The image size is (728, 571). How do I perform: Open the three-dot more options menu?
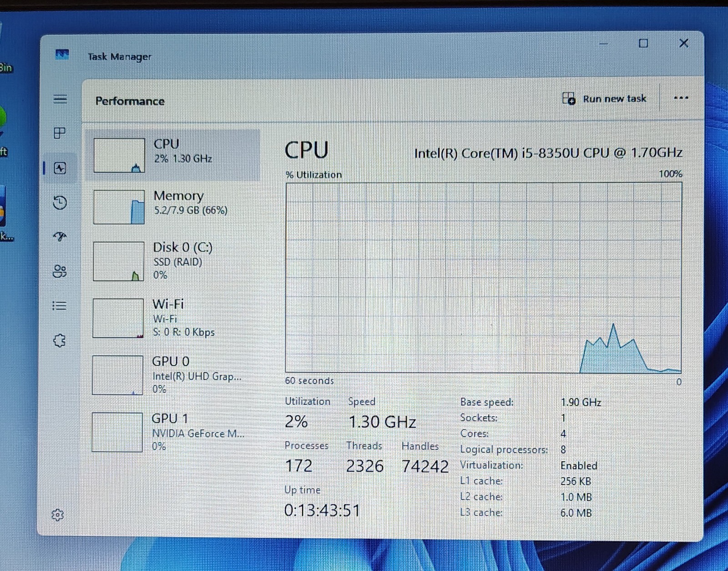[681, 98]
